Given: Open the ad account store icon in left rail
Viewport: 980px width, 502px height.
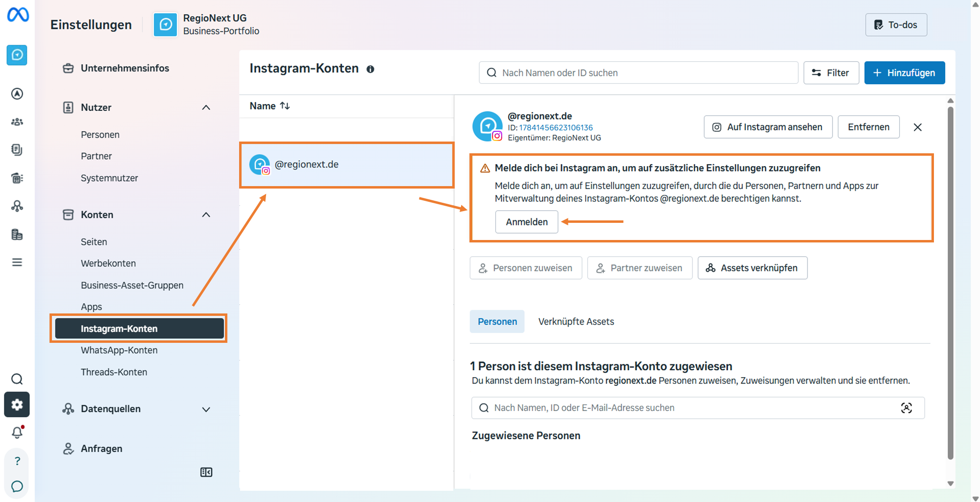Looking at the screenshot, I should (x=17, y=178).
